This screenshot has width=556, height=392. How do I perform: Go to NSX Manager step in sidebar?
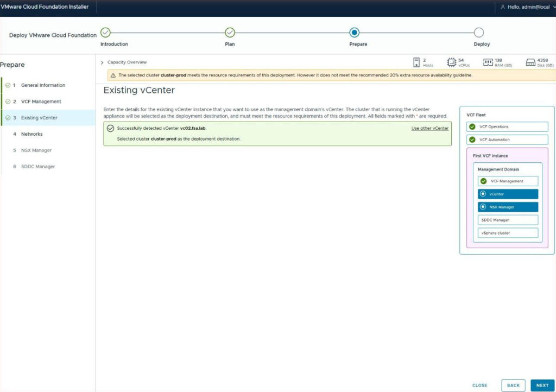(x=48, y=150)
